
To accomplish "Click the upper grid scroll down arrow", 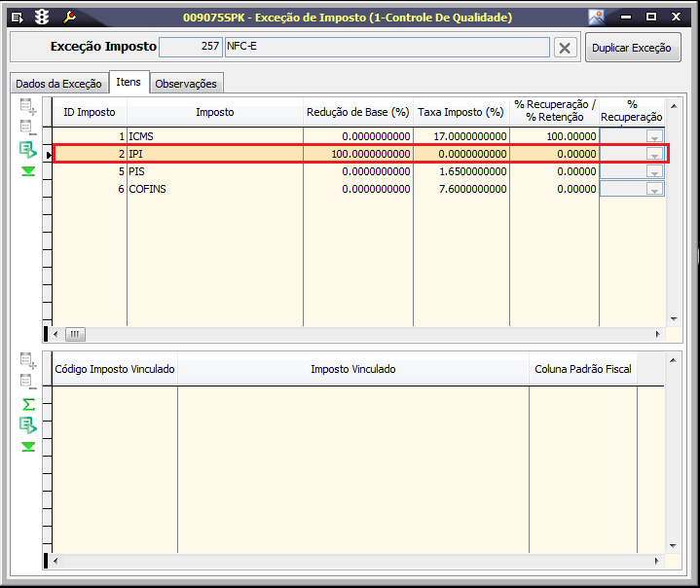I will click(674, 318).
